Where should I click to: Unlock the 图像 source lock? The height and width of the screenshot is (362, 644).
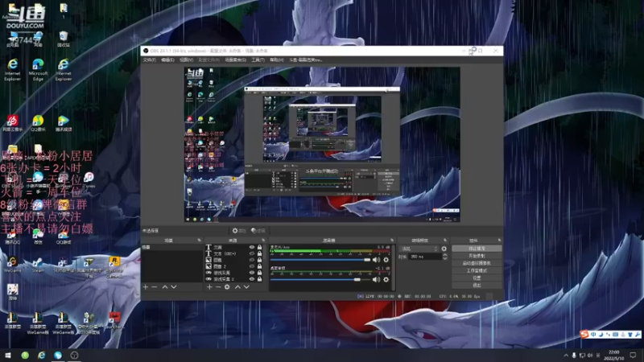259,260
